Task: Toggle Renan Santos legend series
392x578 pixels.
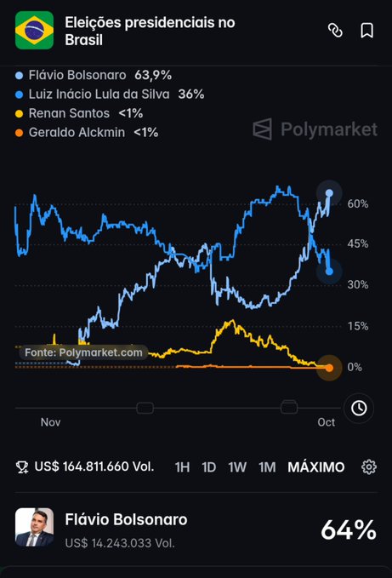Action: point(79,113)
